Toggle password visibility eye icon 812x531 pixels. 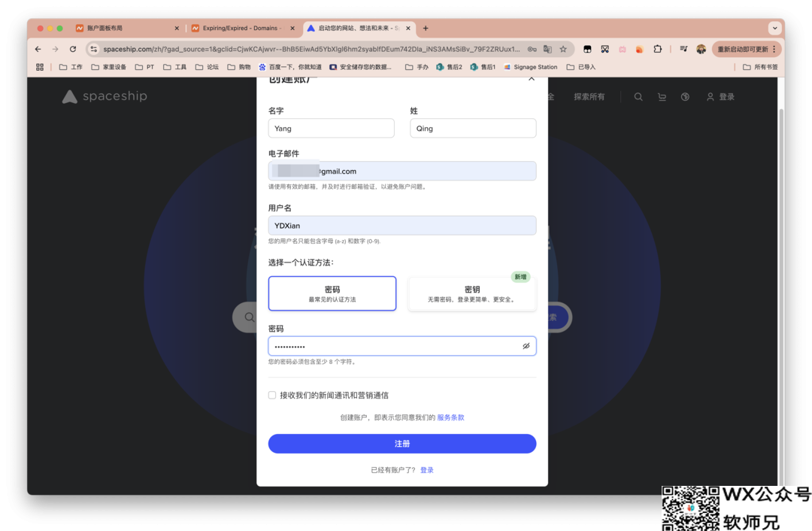tap(526, 346)
